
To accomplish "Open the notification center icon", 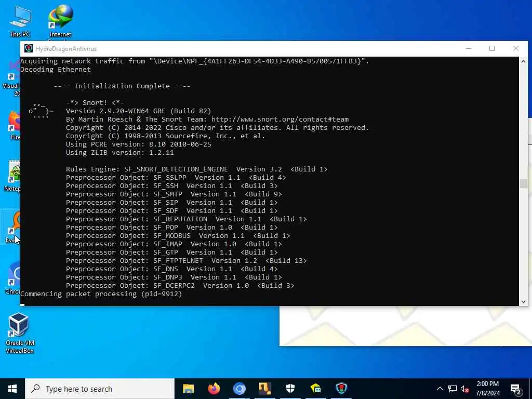I will (x=516, y=389).
